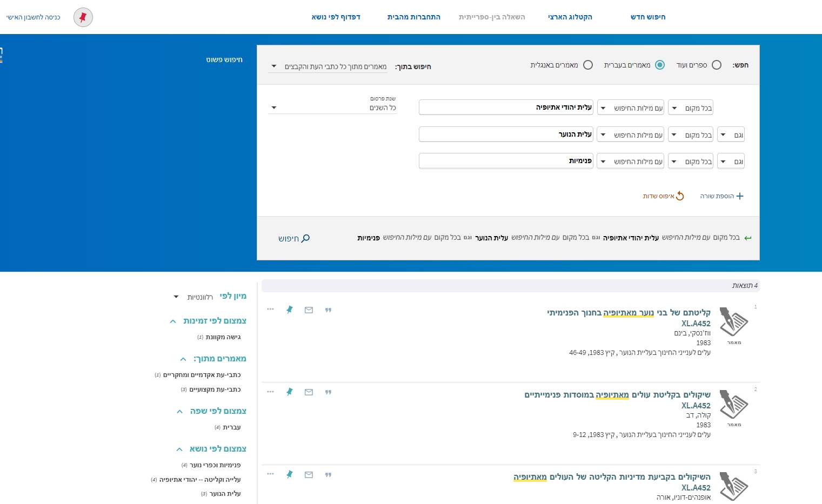Click the citation quote icon for first result
This screenshot has height=504, width=822.
click(x=328, y=310)
